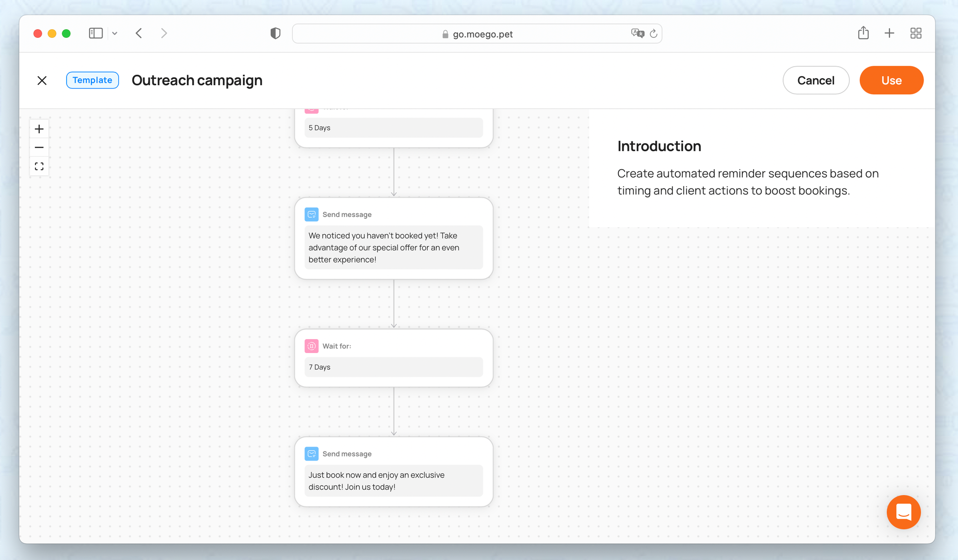Zoom in on the workflow canvas

(39, 129)
